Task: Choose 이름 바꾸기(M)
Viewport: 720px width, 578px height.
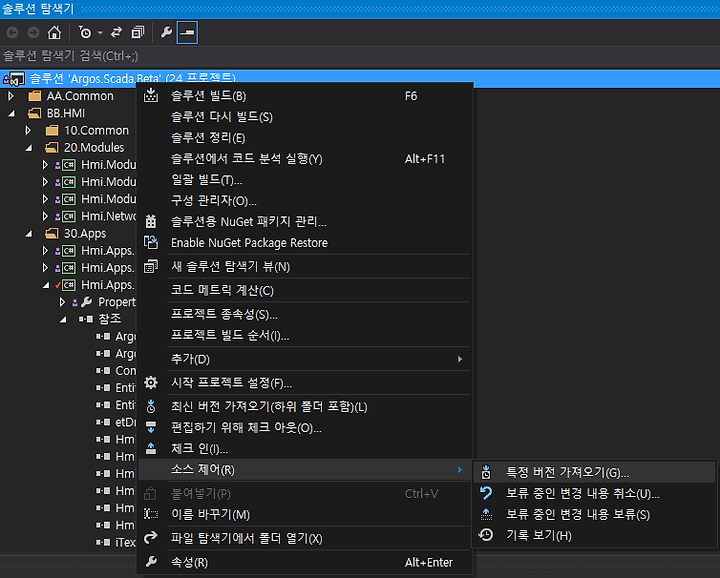Action: (x=306, y=515)
